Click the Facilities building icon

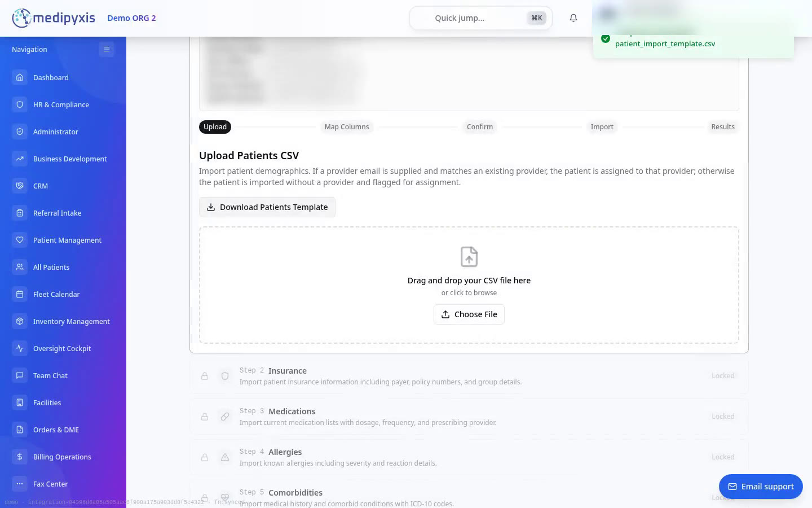20,402
